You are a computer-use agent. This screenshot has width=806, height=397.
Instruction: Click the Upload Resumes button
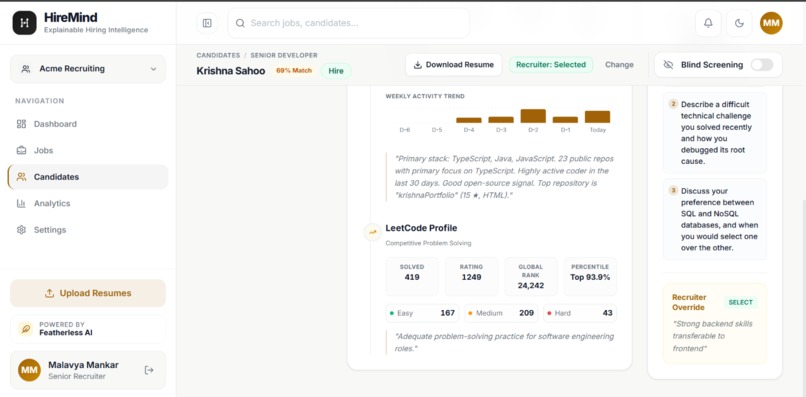(x=88, y=293)
